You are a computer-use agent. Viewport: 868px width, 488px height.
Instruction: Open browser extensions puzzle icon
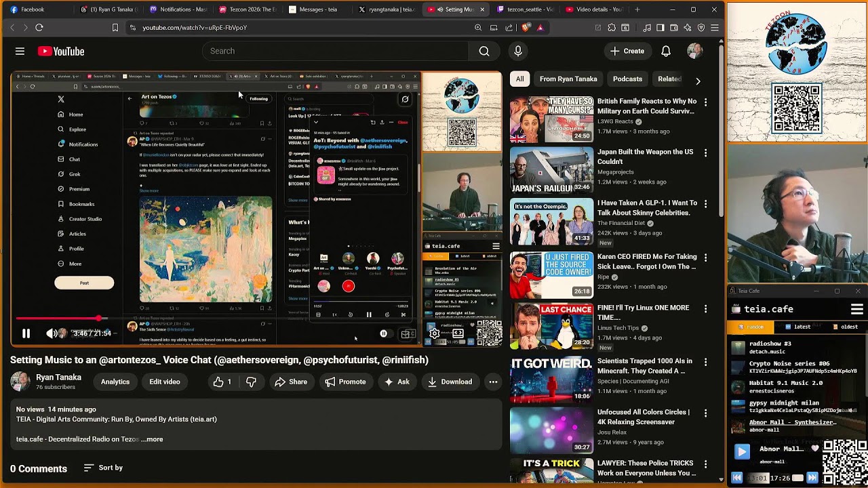coord(612,28)
